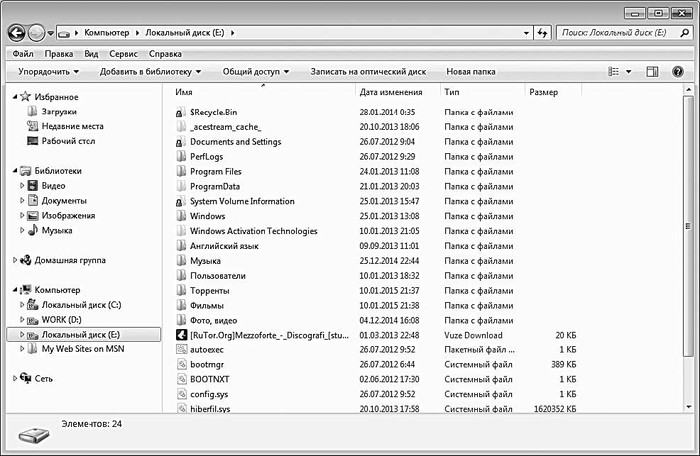Select the $Recycle.Bin folder icon
The image size is (700, 456).
click(180, 112)
